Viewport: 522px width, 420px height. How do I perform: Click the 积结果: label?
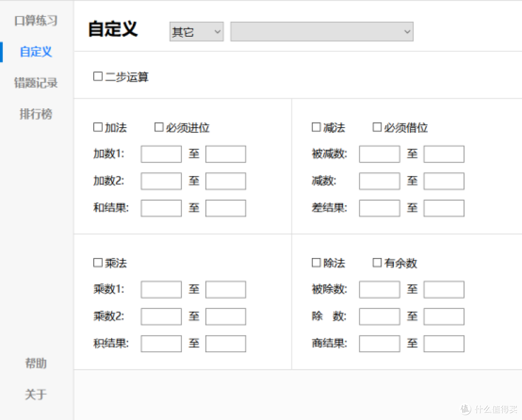[111, 343]
